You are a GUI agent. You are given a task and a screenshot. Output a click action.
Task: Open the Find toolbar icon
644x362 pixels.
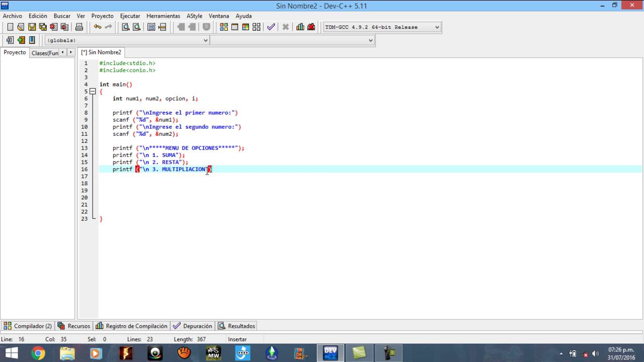pyautogui.click(x=126, y=27)
